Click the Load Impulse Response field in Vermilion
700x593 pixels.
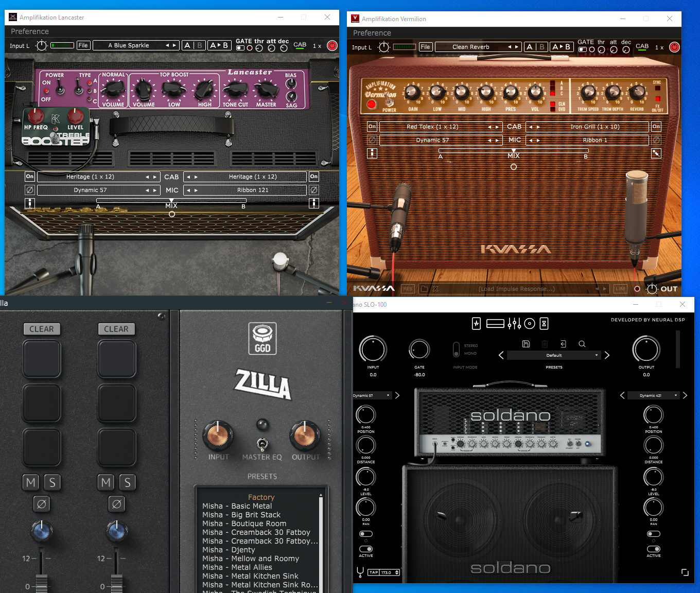pyautogui.click(x=516, y=289)
